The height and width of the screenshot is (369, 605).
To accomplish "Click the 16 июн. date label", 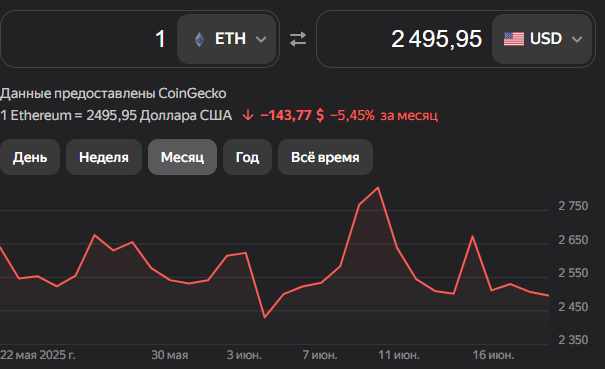I will pyautogui.click(x=493, y=355).
